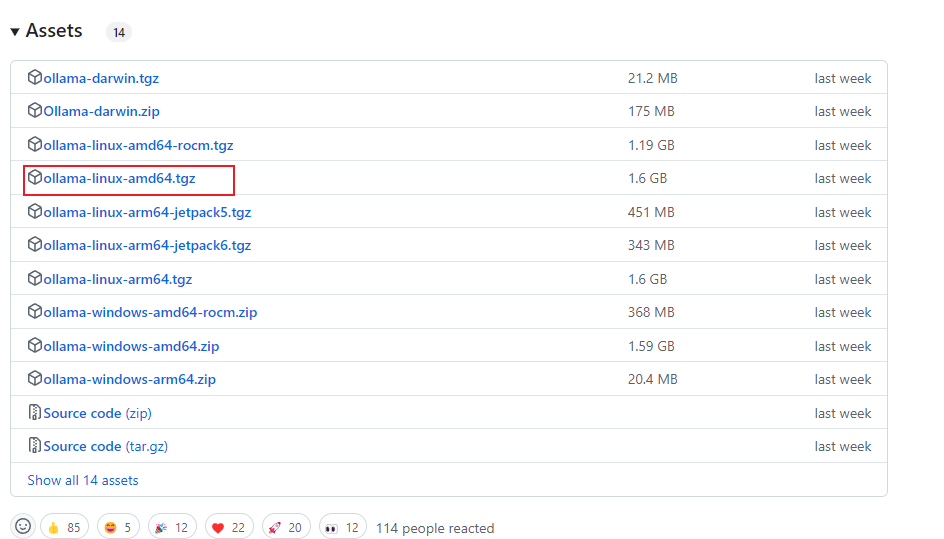The height and width of the screenshot is (539, 944).
Task: Click the package icon beside ollama-linux-arm64.tgz
Action: [35, 278]
